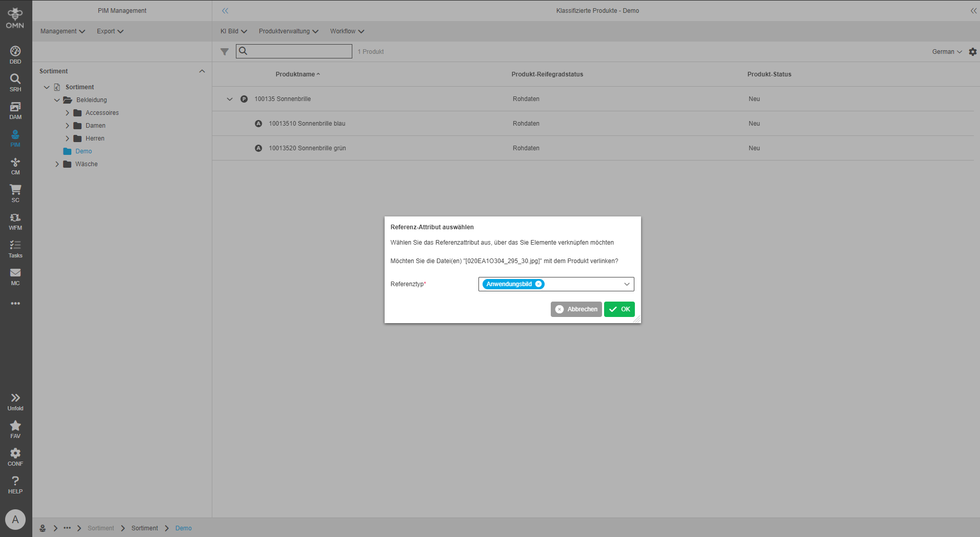
Task: Open the Tasks list icon
Action: tap(15, 249)
